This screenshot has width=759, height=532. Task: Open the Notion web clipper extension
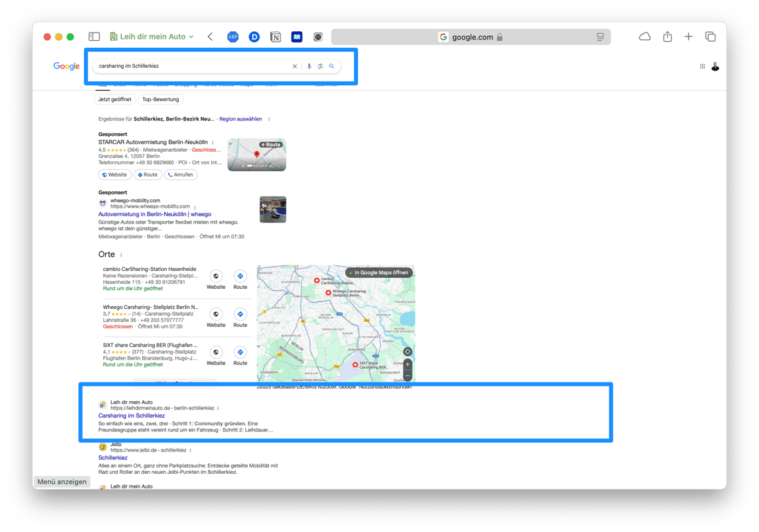tap(276, 37)
